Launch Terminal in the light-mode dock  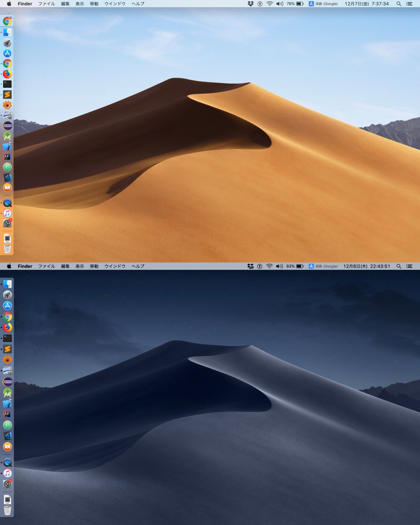coord(7,84)
